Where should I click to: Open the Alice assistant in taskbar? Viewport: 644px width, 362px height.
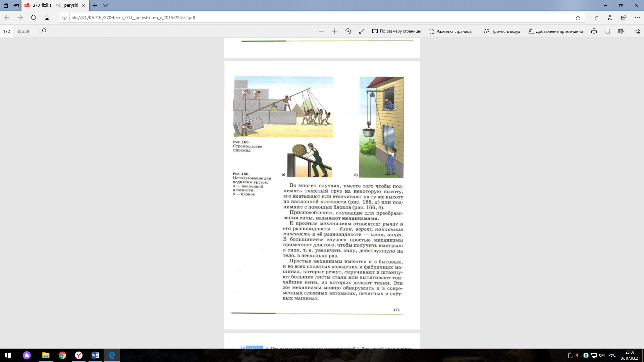pos(27,355)
